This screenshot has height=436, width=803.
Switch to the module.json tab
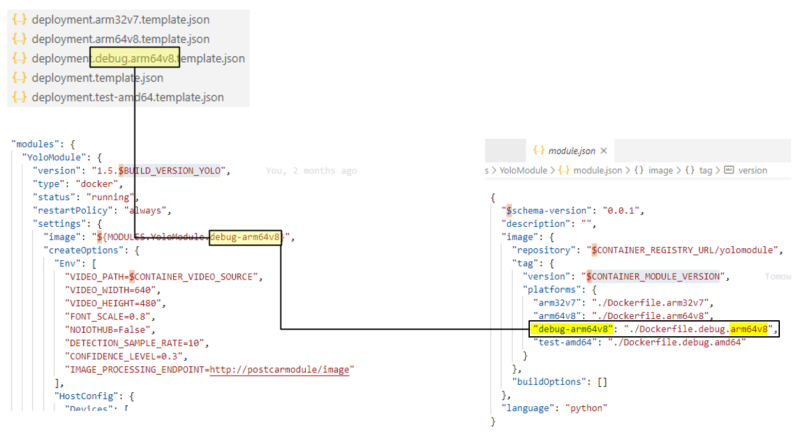click(571, 151)
